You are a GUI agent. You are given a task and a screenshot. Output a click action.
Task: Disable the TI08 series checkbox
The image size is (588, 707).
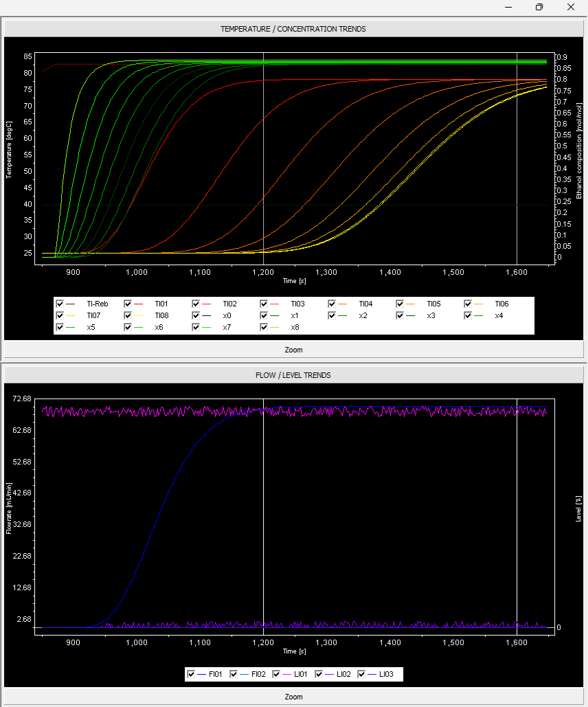coord(128,315)
